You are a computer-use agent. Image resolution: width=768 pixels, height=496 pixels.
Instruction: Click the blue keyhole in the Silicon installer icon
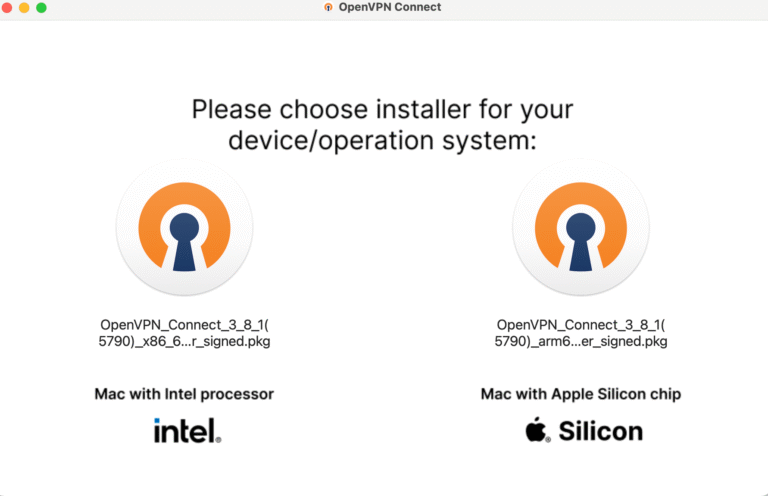(581, 241)
